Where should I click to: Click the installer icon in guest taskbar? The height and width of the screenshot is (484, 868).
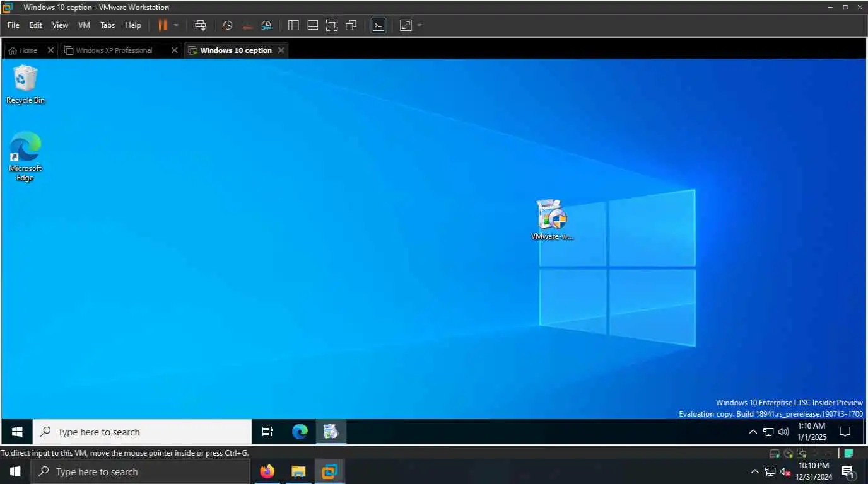(x=331, y=432)
